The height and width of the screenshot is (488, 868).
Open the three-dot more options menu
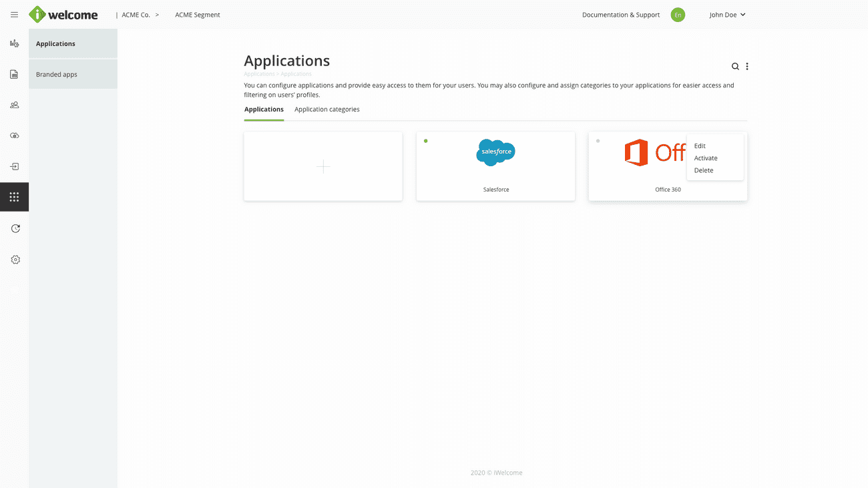747,66
